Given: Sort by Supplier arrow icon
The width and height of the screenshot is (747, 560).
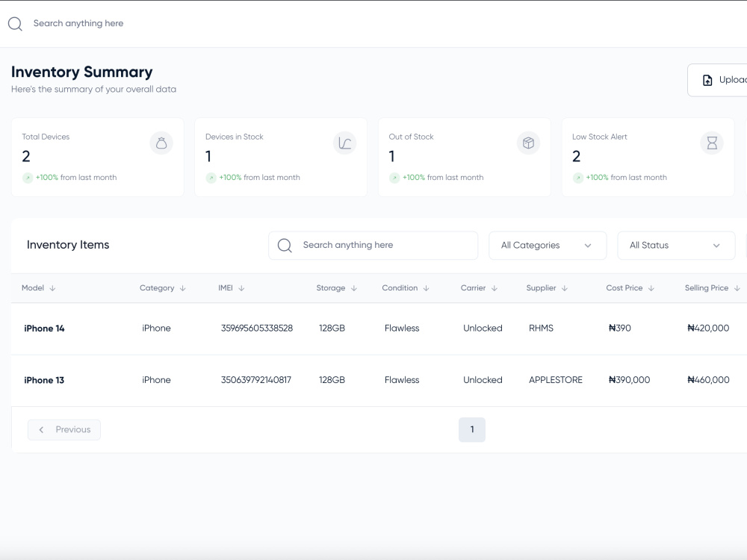Looking at the screenshot, I should [565, 288].
